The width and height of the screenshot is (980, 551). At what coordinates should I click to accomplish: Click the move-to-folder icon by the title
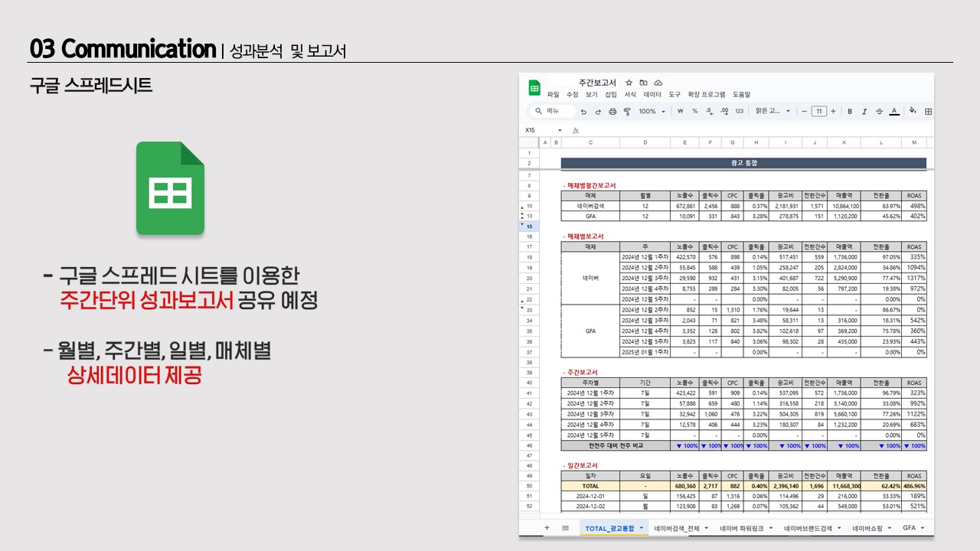pyautogui.click(x=643, y=83)
